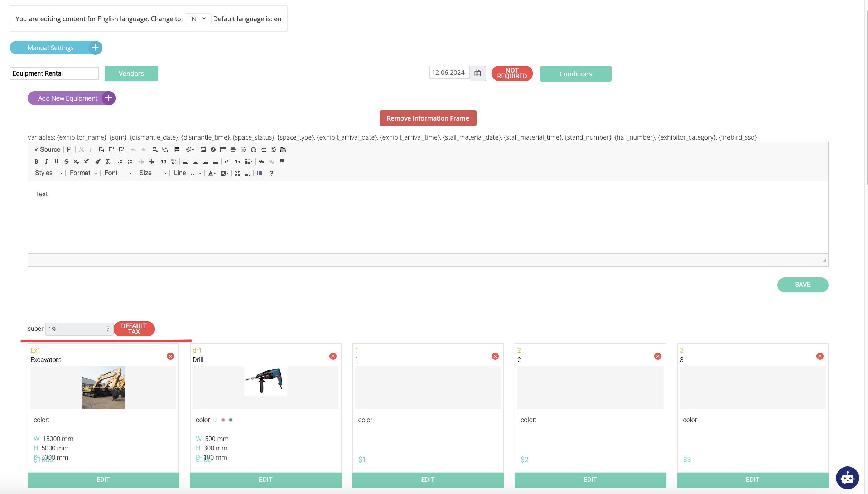Toggle the NOT REQUIRED status button
Image resolution: width=868 pixels, height=494 pixels.
512,73
